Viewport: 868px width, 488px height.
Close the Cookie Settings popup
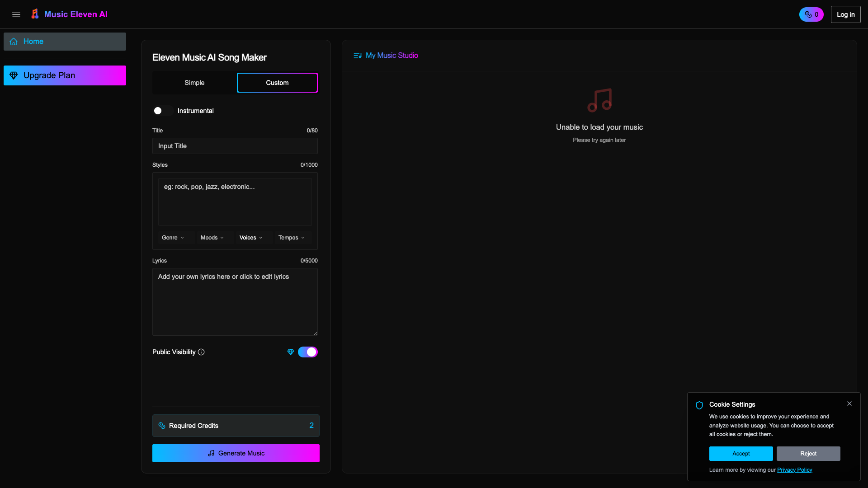(x=849, y=404)
